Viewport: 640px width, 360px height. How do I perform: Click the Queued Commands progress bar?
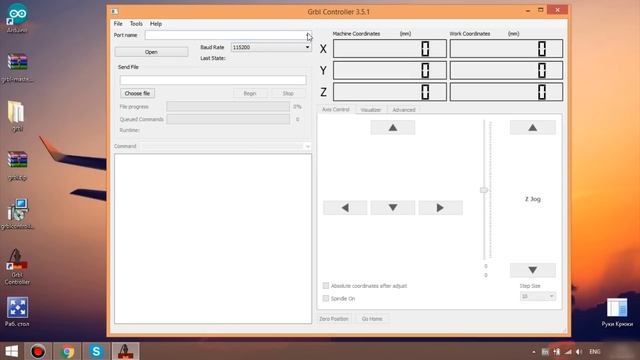click(228, 119)
